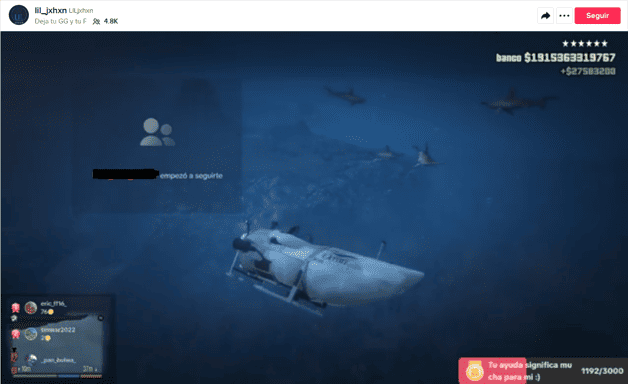Click the six-star wanted level indicator
628x384 pixels.
[585, 43]
